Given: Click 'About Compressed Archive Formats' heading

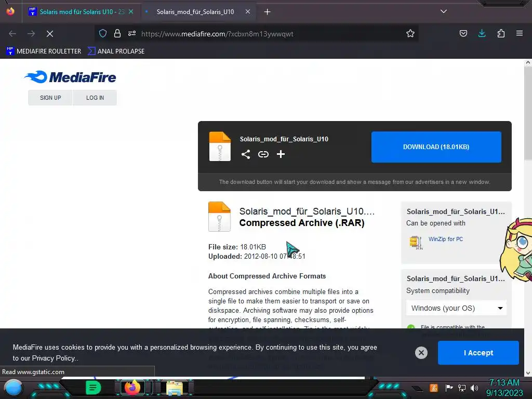Looking at the screenshot, I should point(267,276).
